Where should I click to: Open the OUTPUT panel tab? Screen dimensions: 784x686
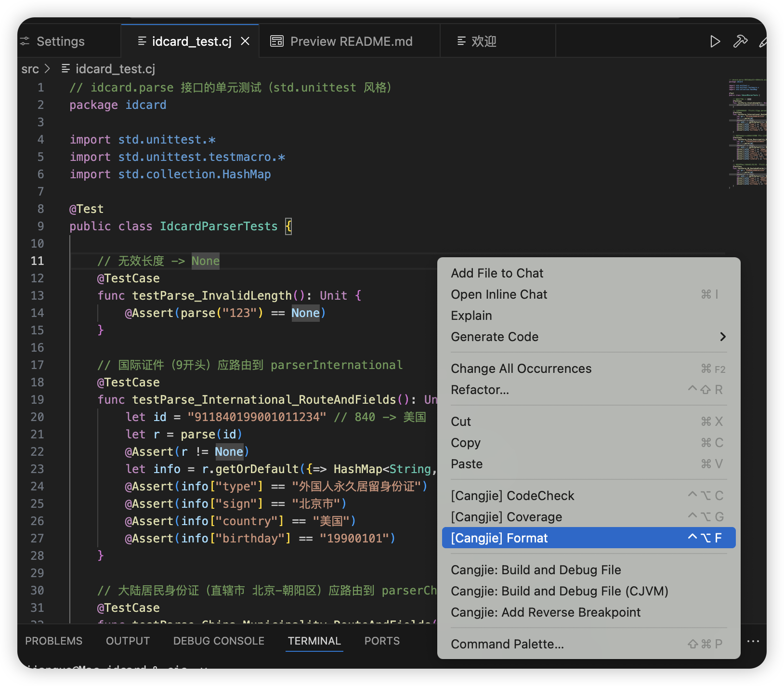point(128,641)
